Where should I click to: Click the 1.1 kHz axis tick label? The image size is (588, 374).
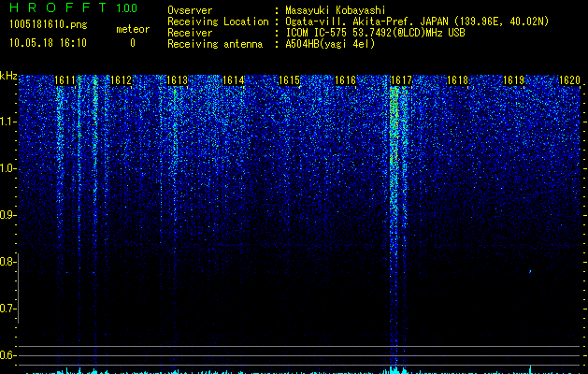(x=8, y=122)
